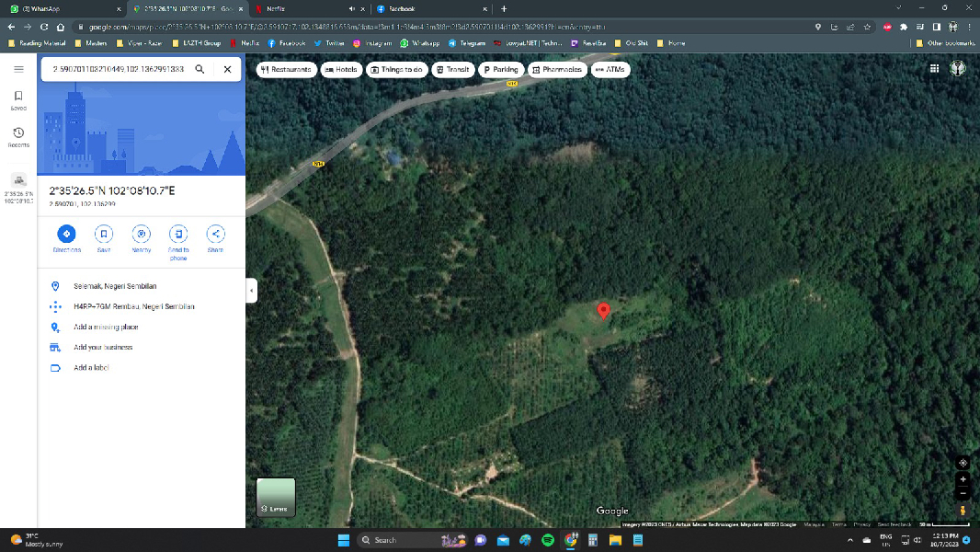This screenshot has height=552, width=980.
Task: Open the Google apps grid
Action: [x=934, y=69]
